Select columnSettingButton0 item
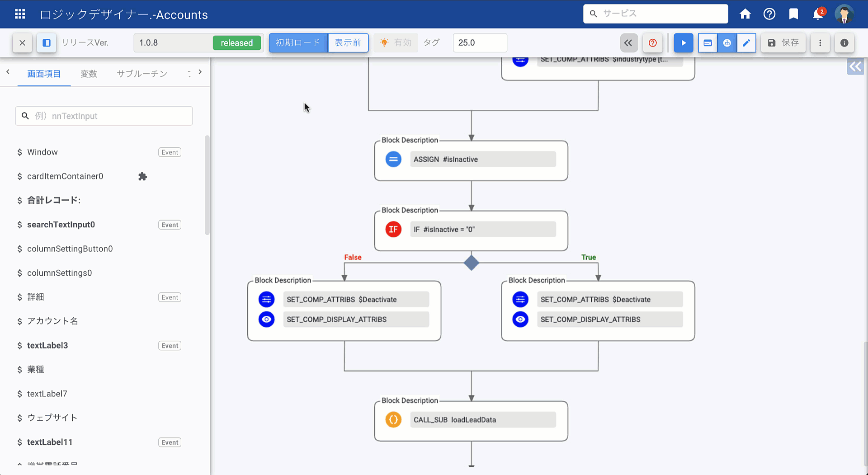The height and width of the screenshot is (475, 868). pos(70,249)
